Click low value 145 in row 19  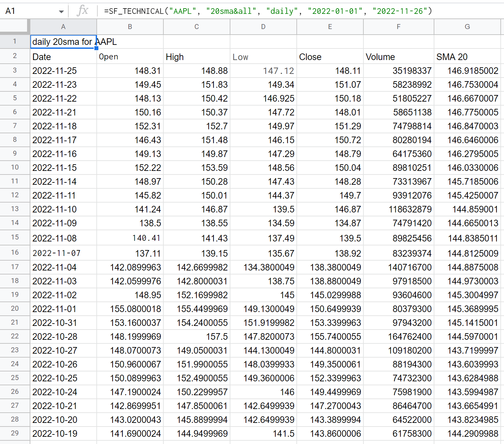(x=263, y=295)
